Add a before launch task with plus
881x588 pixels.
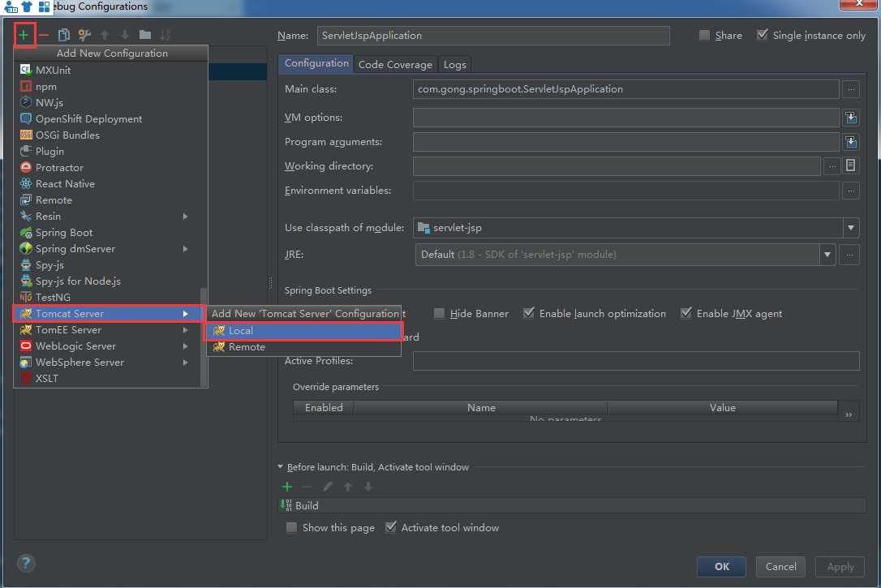click(287, 487)
